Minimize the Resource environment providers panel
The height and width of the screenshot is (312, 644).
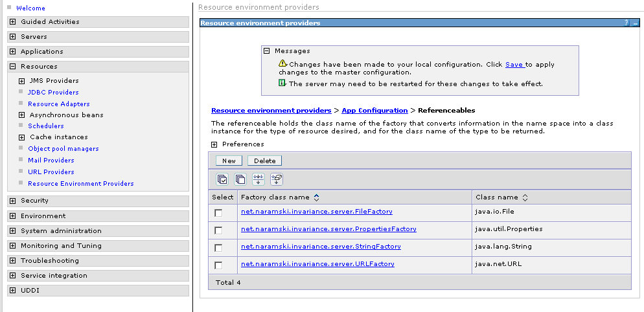pos(636,23)
